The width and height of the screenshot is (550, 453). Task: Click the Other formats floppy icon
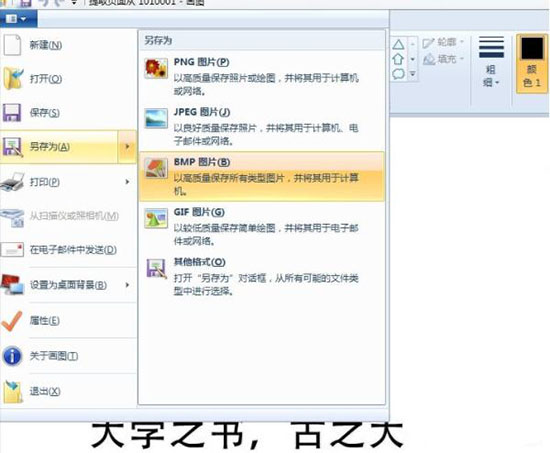click(156, 268)
